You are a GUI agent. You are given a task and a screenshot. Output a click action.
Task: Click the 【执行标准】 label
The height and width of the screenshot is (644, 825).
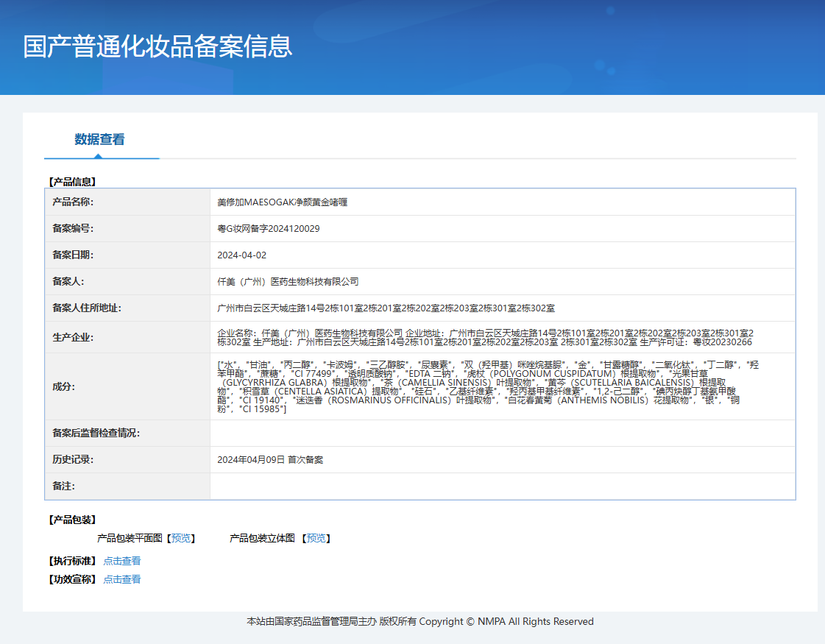(73, 561)
